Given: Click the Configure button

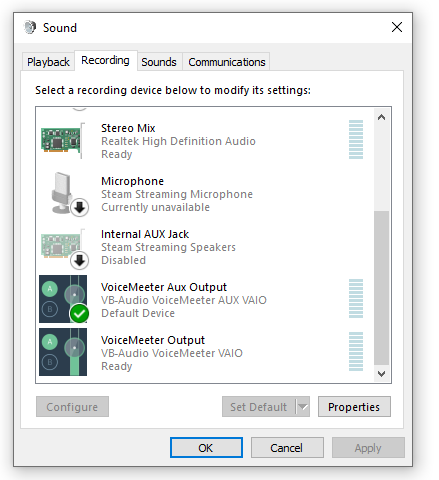Looking at the screenshot, I should pyautogui.click(x=72, y=407).
